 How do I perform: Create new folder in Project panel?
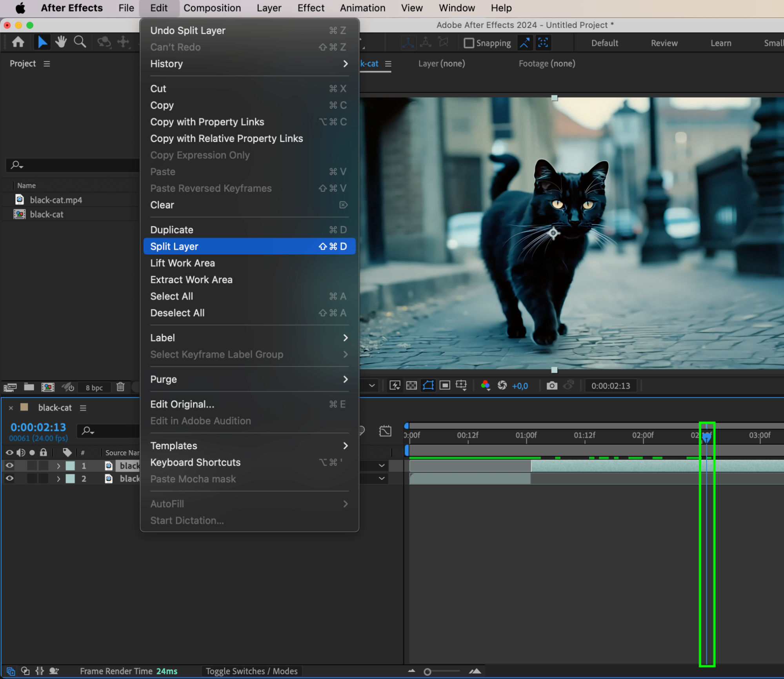29,387
